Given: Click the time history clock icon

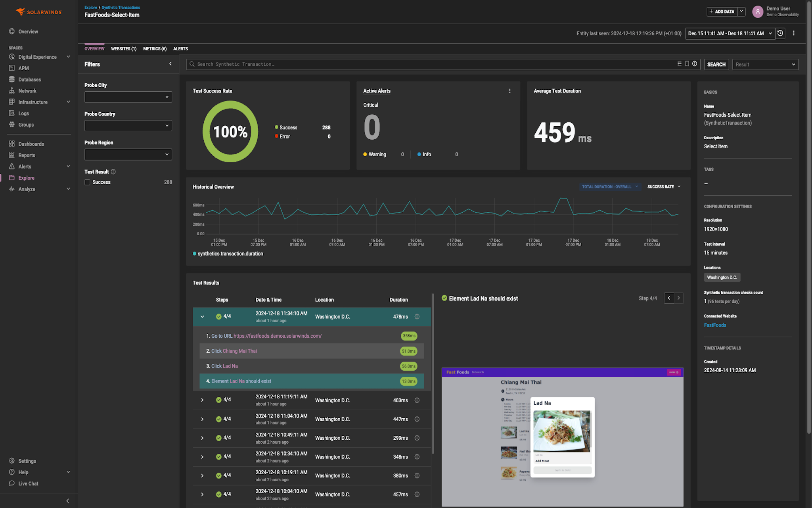Looking at the screenshot, I should (x=780, y=33).
